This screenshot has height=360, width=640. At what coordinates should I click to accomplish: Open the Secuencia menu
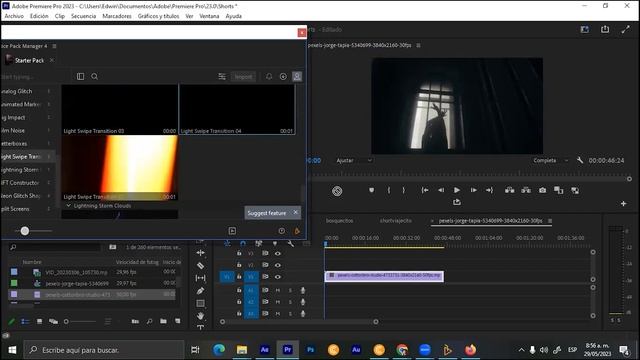[x=83, y=16]
